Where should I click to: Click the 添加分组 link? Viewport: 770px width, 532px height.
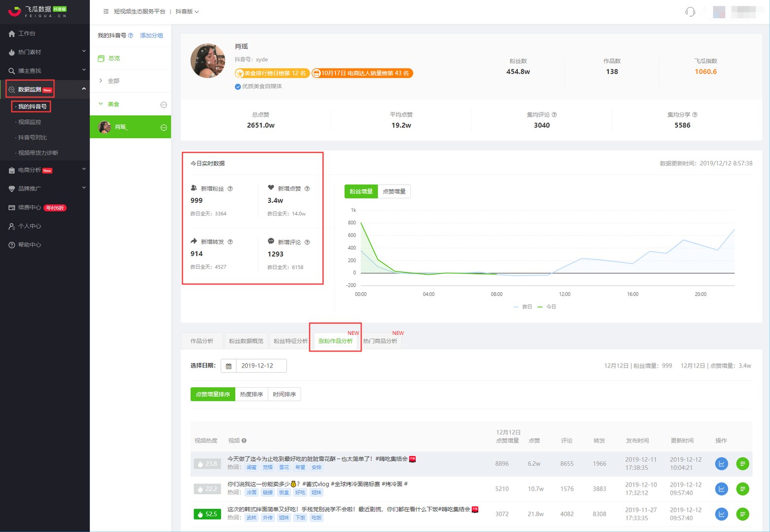tap(151, 35)
